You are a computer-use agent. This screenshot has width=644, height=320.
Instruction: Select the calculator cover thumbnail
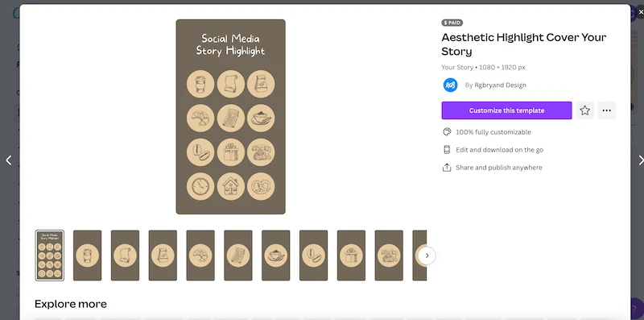click(x=238, y=256)
